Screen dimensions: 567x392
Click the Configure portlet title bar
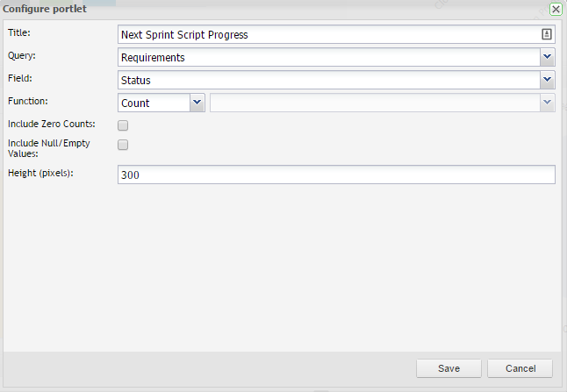[x=263, y=9]
